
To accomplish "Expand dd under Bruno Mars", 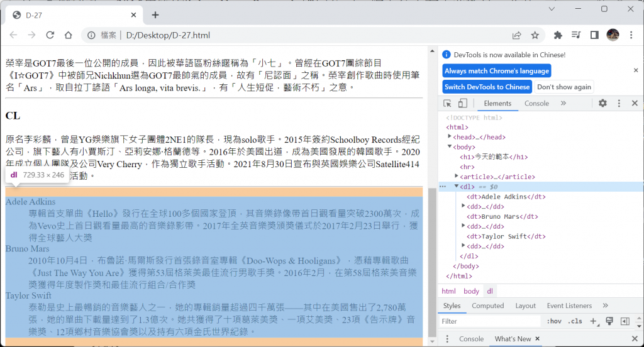I will coord(463,226).
